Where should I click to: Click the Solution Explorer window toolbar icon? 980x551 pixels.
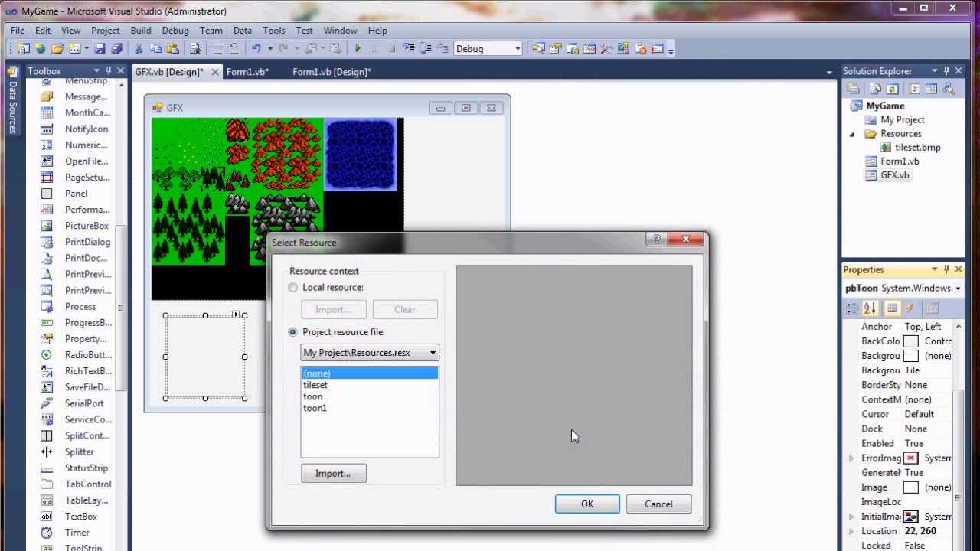tap(538, 48)
